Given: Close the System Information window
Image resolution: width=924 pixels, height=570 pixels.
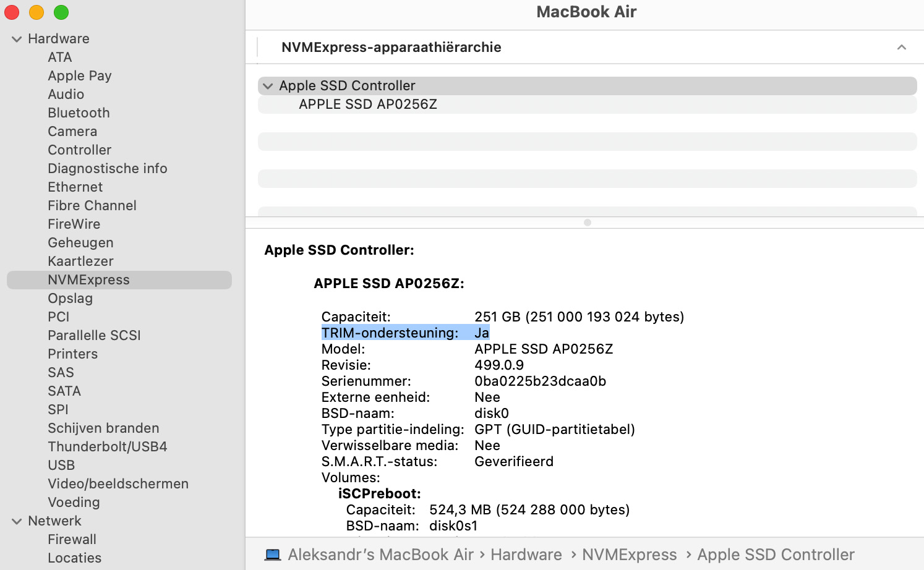Looking at the screenshot, I should 12,12.
